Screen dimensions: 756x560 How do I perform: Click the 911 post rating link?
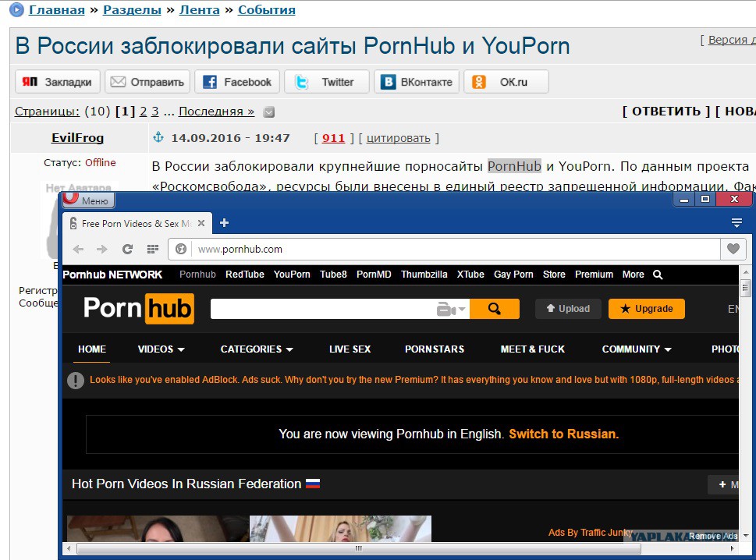333,138
